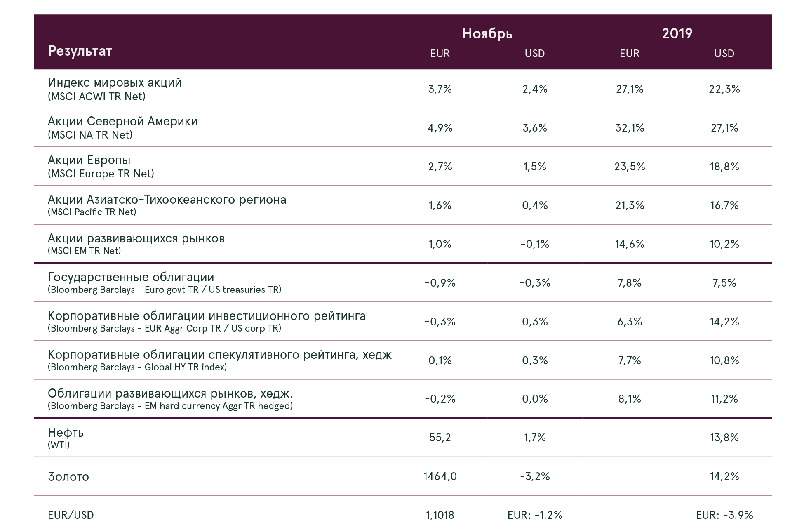This screenshot has width=804, height=532.
Task: Click Europe equities November USD value 1,5%
Action: (535, 167)
